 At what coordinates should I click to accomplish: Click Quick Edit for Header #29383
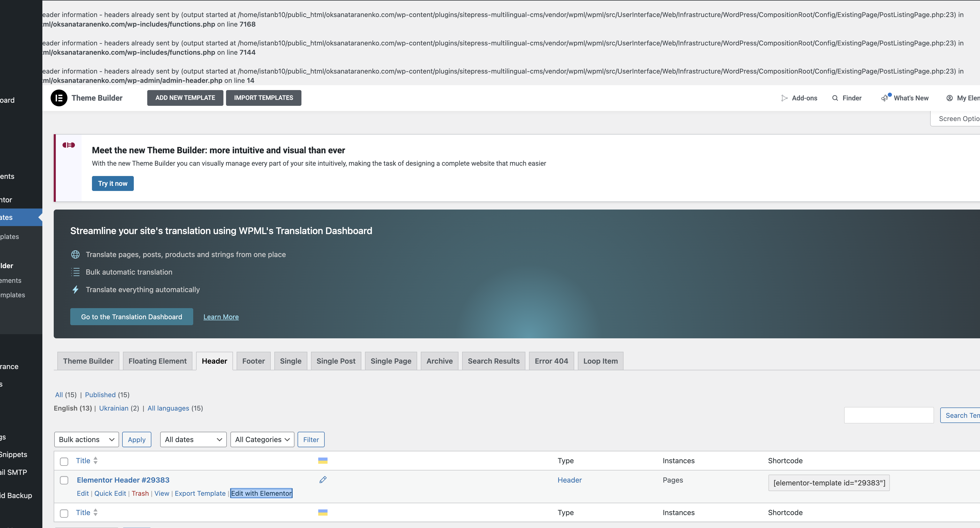(x=110, y=493)
